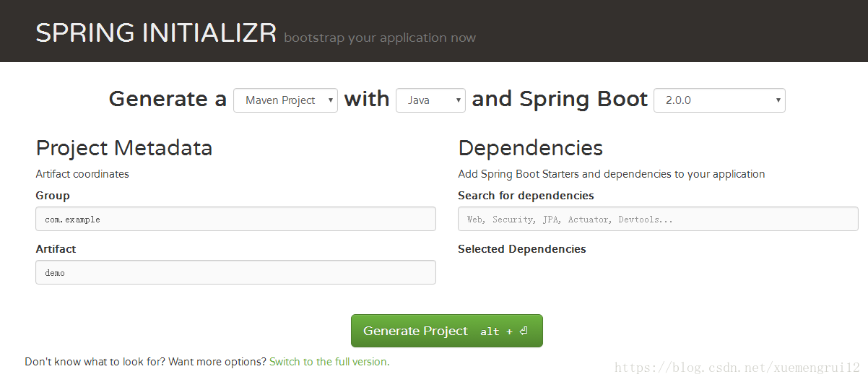Image resolution: width=868 pixels, height=382 pixels.
Task: Focus the Artifact field containing demo
Action: pos(235,272)
